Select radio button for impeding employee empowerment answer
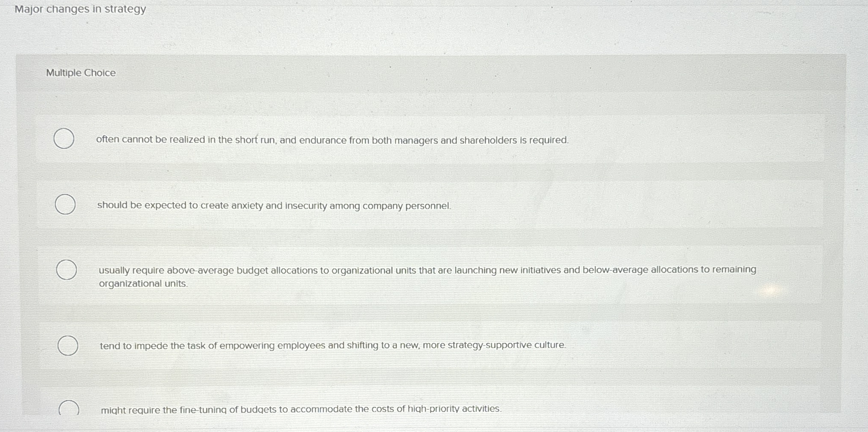This screenshot has width=868, height=432. point(67,345)
